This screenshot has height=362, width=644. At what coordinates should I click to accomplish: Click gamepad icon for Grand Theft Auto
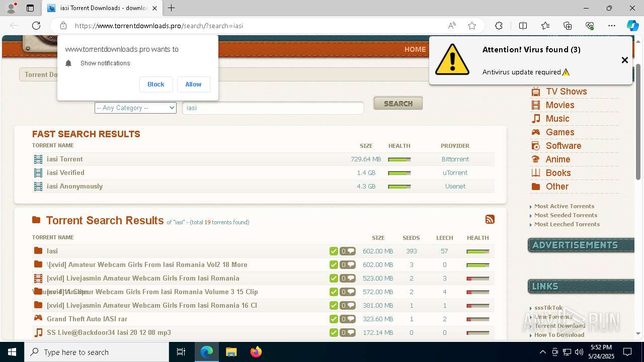coord(38,318)
